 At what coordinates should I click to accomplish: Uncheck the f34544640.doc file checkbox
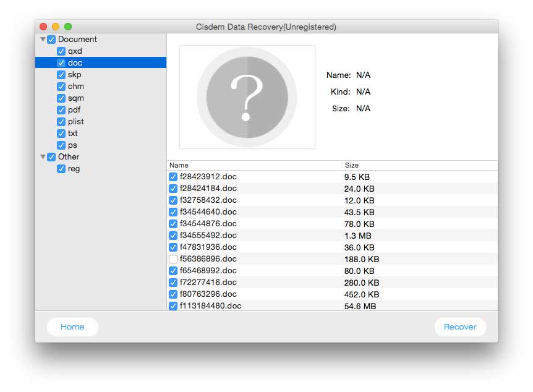point(173,212)
